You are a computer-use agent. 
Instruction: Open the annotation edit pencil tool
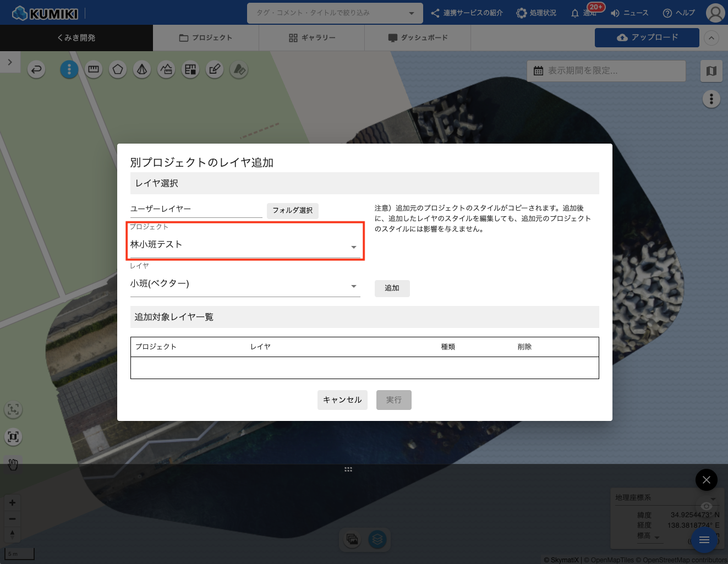215,69
